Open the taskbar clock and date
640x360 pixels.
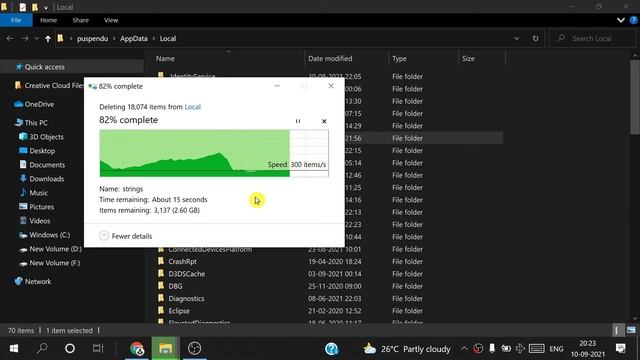(x=588, y=349)
